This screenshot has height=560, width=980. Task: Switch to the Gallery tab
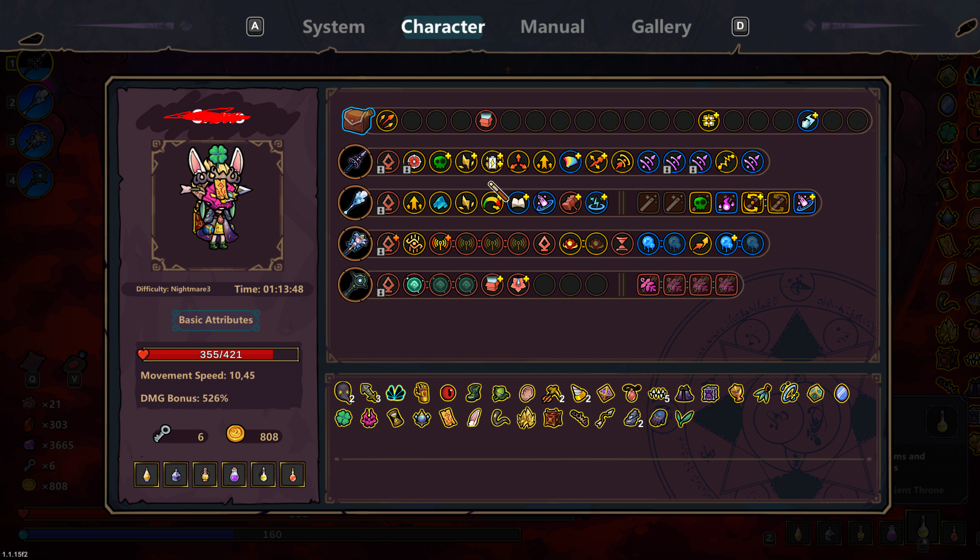(x=661, y=27)
